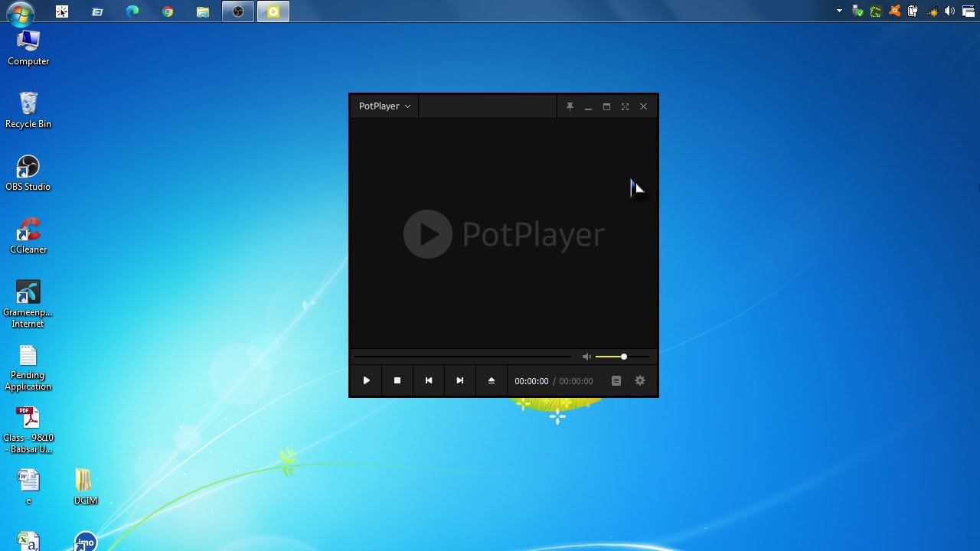Open a file using the eject icon

point(492,380)
